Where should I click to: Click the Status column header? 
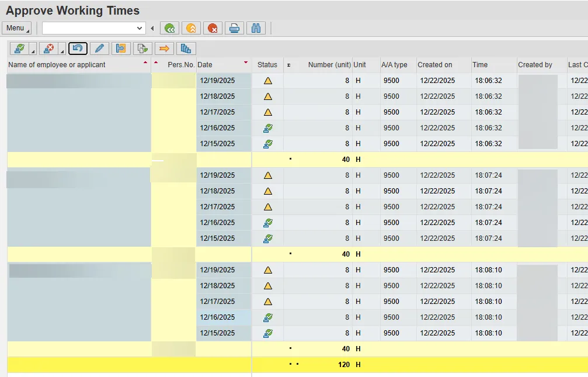(267, 65)
